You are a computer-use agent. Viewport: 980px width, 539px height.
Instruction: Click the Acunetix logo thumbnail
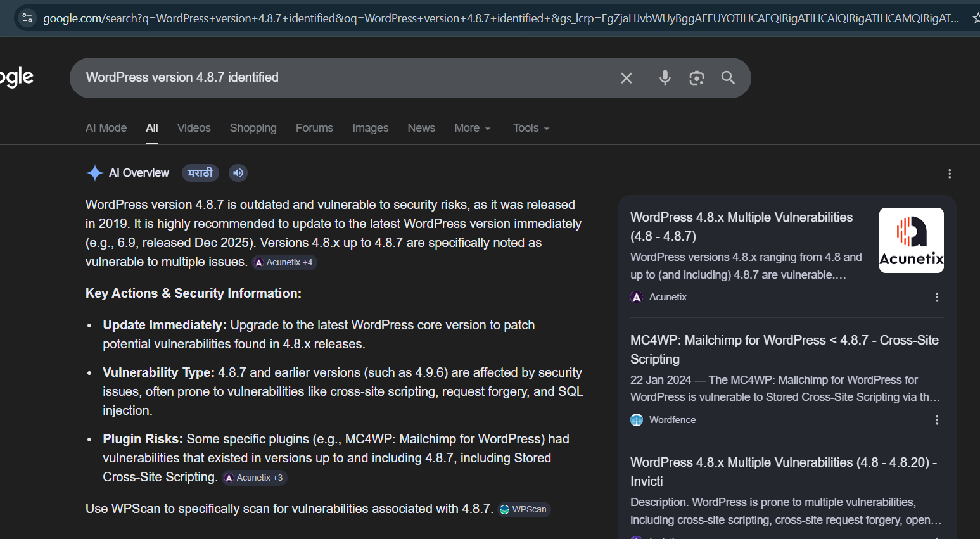pos(911,240)
